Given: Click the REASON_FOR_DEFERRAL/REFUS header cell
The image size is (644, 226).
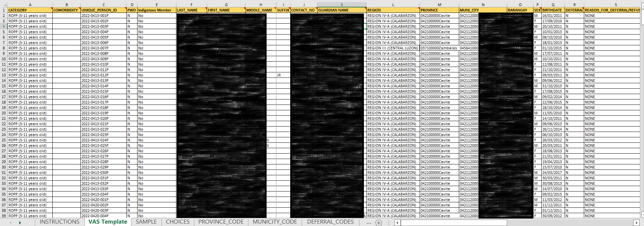Looking at the screenshot, I should coord(612,10).
